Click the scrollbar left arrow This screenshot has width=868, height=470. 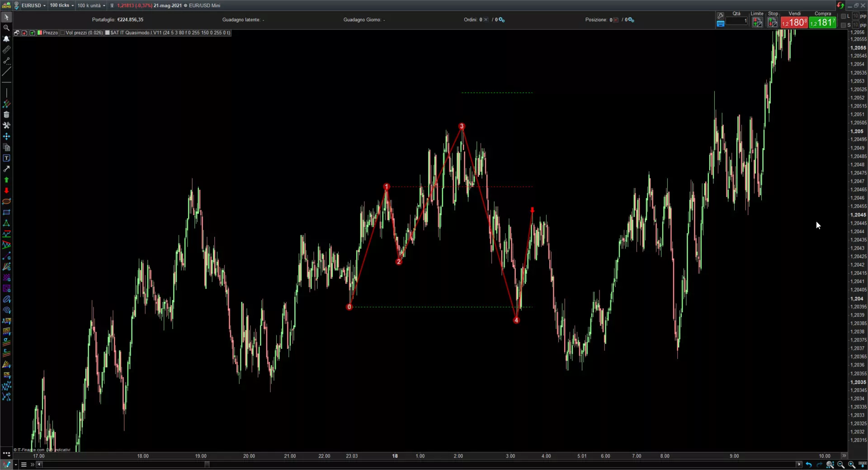[x=39, y=465]
